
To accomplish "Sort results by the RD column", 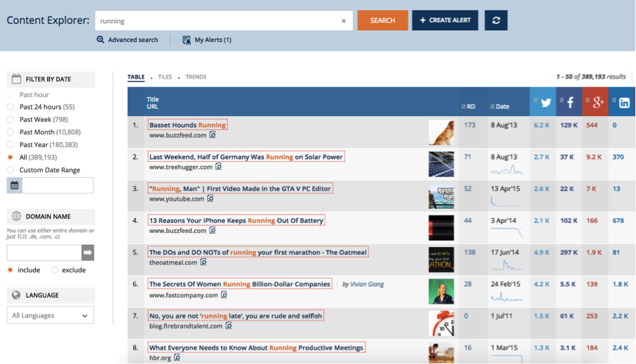I will pos(468,107).
